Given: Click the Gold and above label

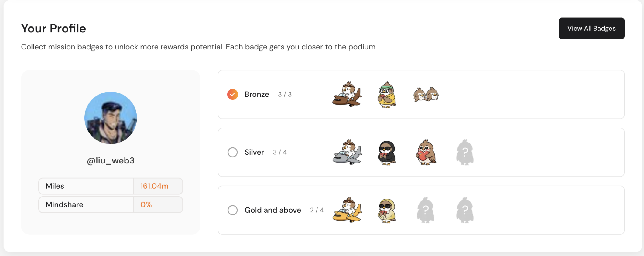Looking at the screenshot, I should [273, 210].
